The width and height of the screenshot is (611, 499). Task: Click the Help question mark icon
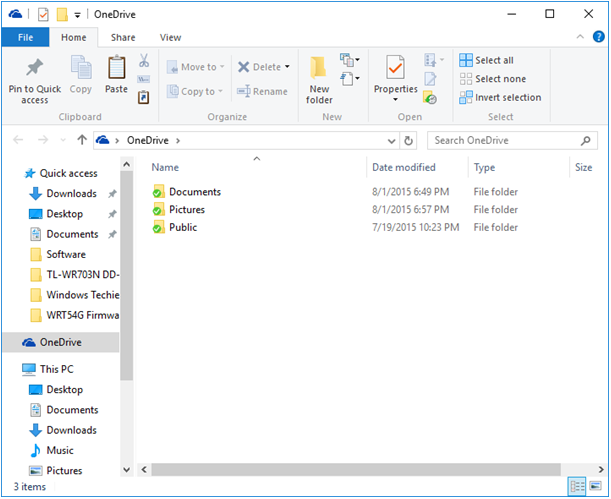(x=598, y=37)
